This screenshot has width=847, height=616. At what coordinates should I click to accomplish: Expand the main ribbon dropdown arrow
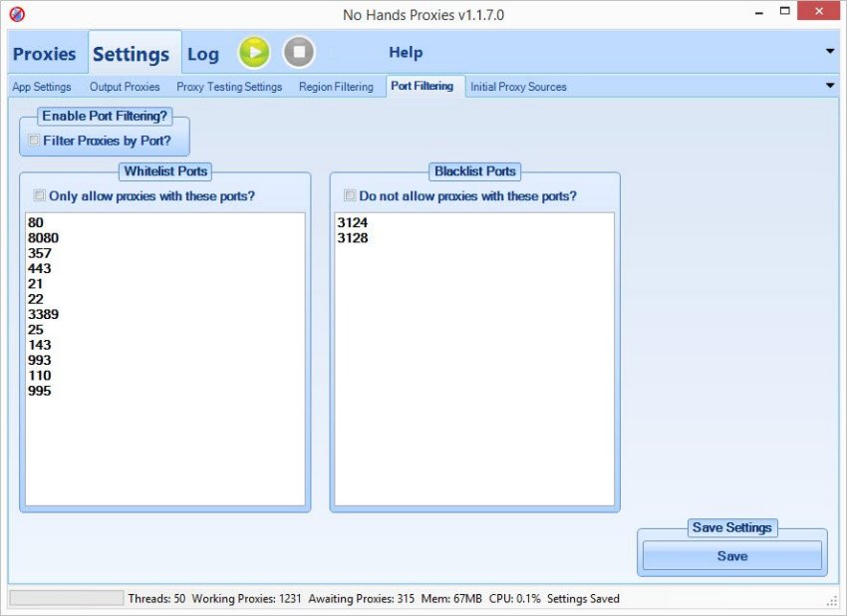point(830,52)
